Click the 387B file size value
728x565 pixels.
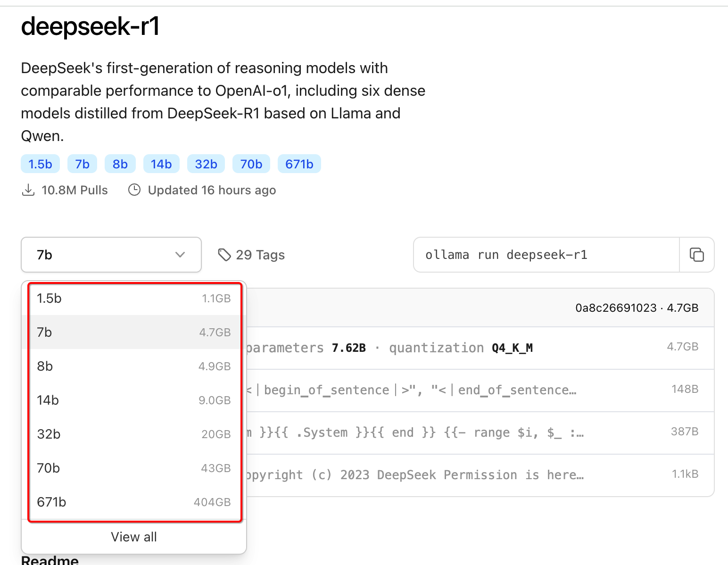[x=685, y=432]
